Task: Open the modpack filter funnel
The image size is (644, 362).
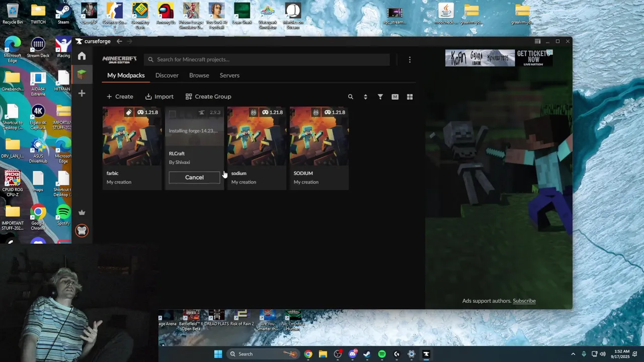Action: (x=380, y=97)
